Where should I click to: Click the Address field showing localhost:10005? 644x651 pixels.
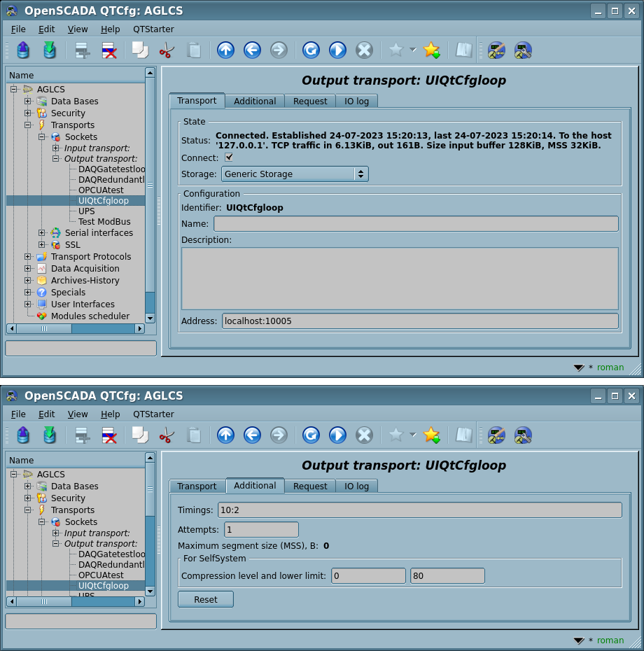pyautogui.click(x=420, y=321)
